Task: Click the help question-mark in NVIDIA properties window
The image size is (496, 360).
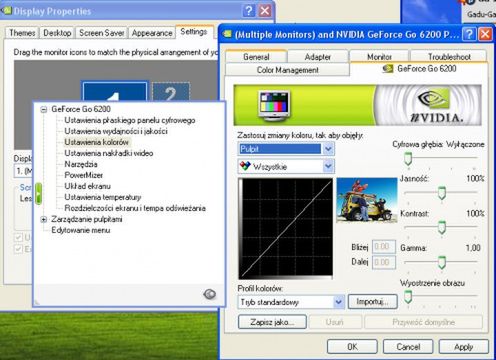Action: [469, 34]
